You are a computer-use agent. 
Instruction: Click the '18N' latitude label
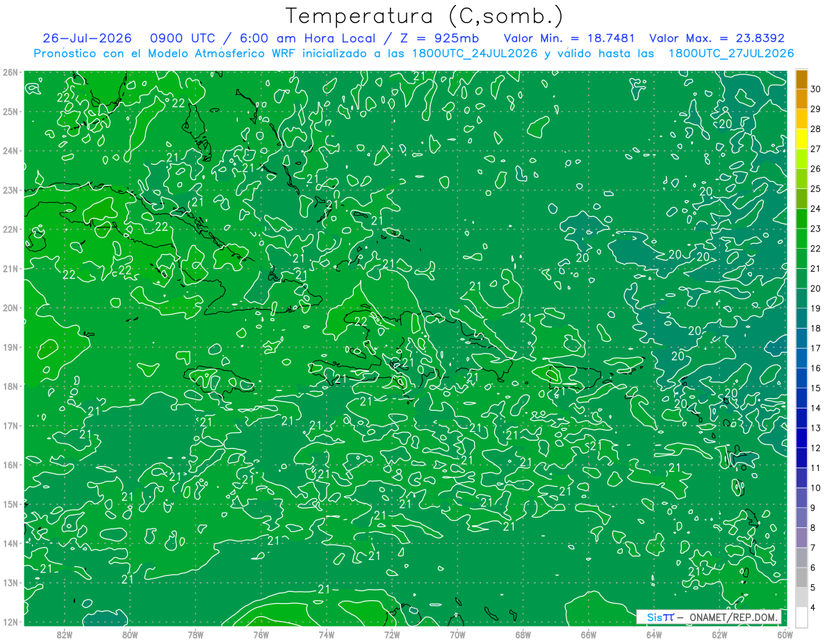pos(10,386)
